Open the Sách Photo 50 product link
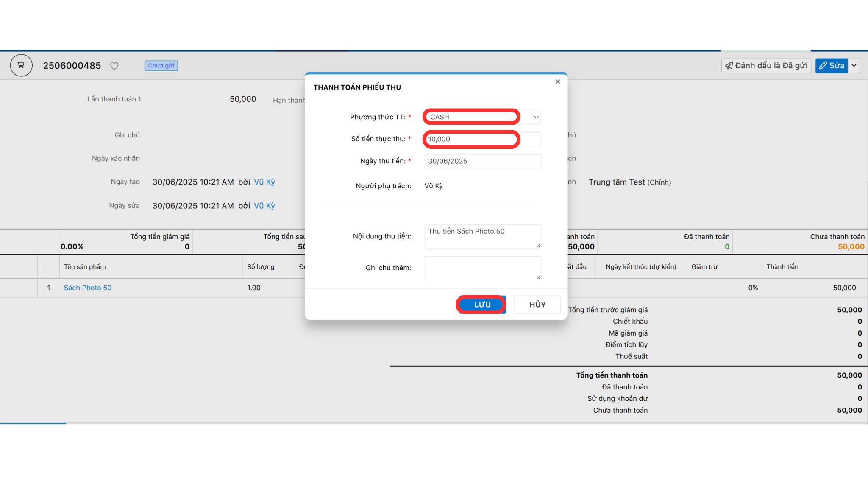868x498 pixels. 88,288
